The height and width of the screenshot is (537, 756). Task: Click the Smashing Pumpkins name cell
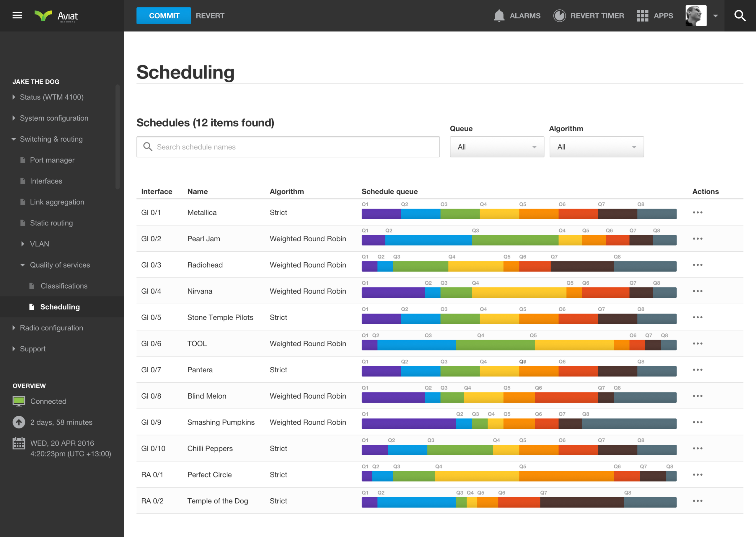(x=221, y=422)
